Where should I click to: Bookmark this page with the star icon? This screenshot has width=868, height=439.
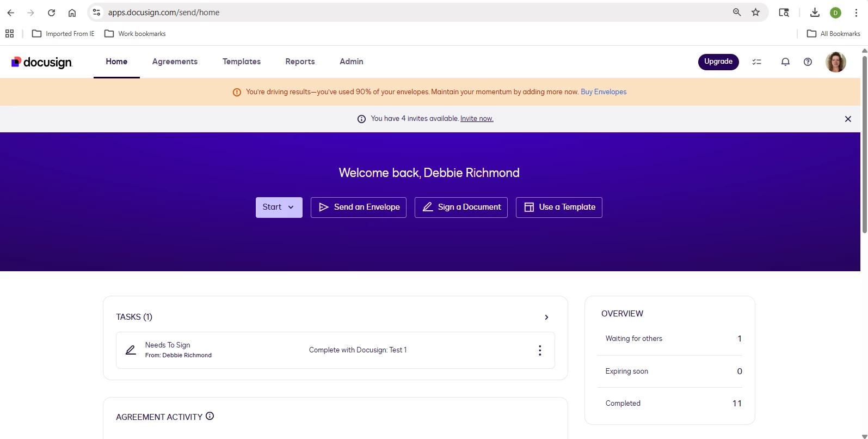[x=755, y=12]
